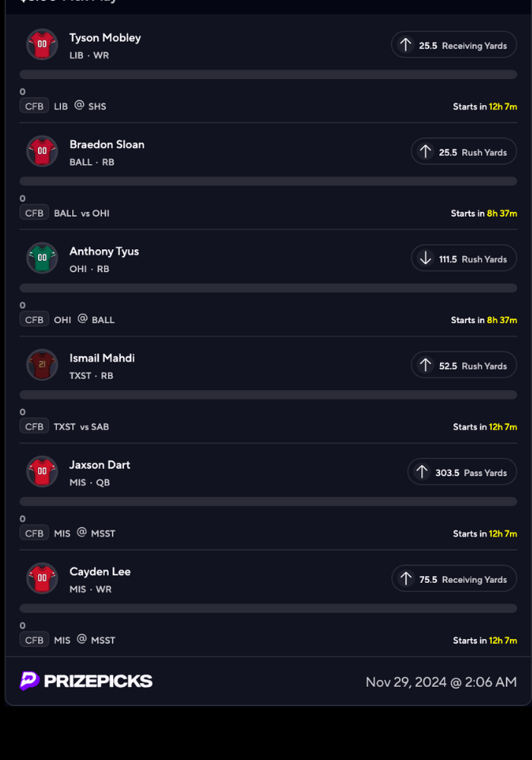This screenshot has height=760, width=532.
Task: Select the 303.5 Pass Yards pick pill
Action: 461,472
